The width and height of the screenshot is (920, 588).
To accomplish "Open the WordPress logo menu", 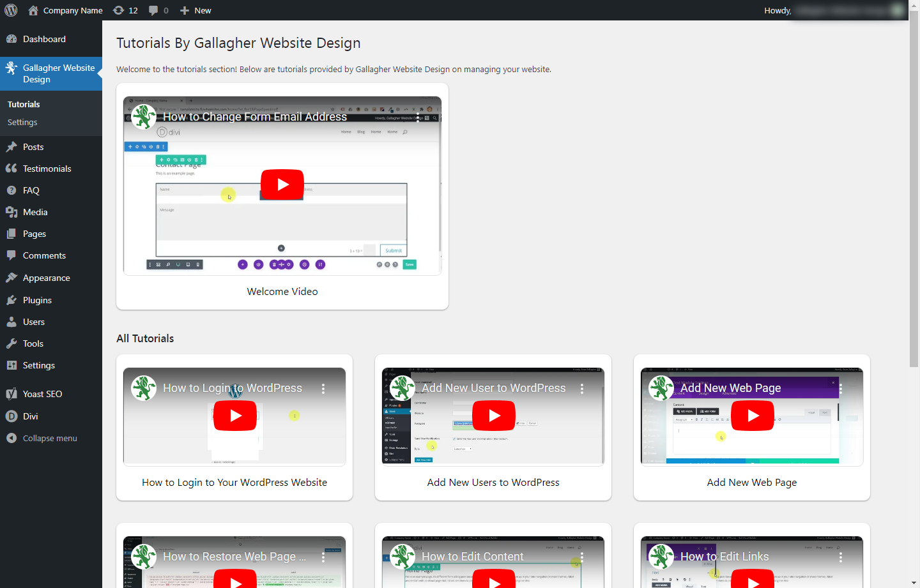I will point(11,10).
